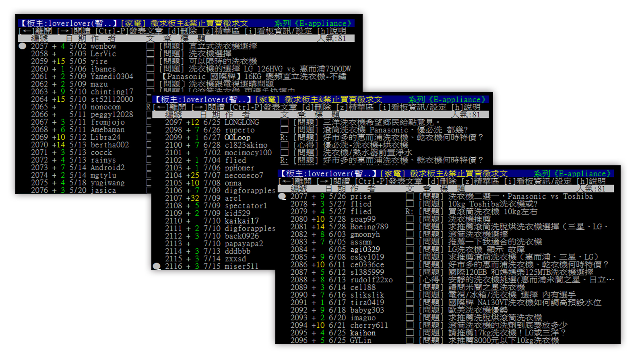Select author arel on post 2107
Screen dimensions: 644x362
coord(233,198)
